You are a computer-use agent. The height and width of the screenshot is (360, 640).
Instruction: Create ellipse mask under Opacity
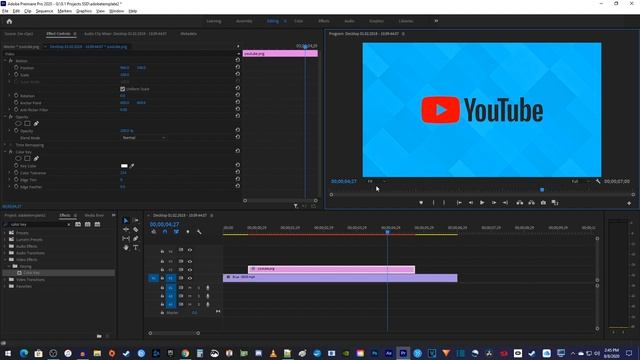(x=18, y=124)
